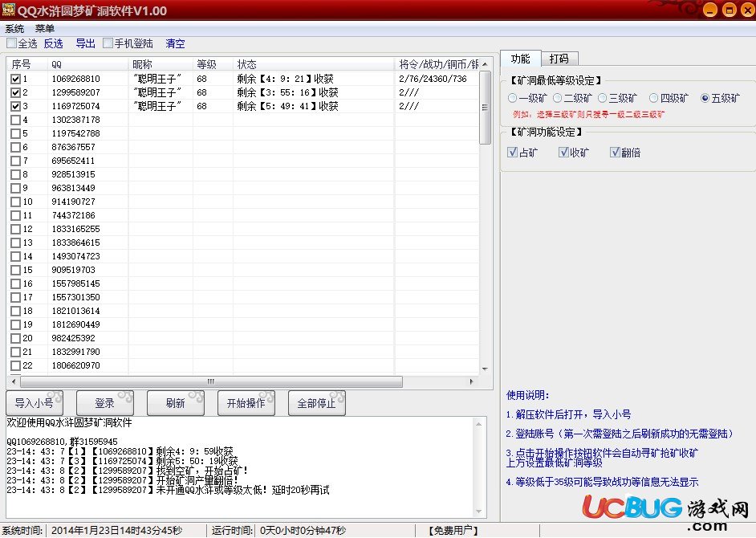Screen dimensions: 756x538
Task: Open the 系统 menu
Action: point(14,28)
